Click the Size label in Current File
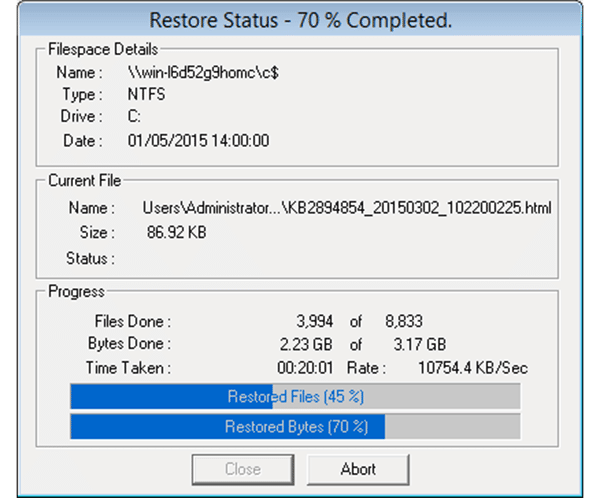Screen dimensions: 600x498 pos(97,232)
